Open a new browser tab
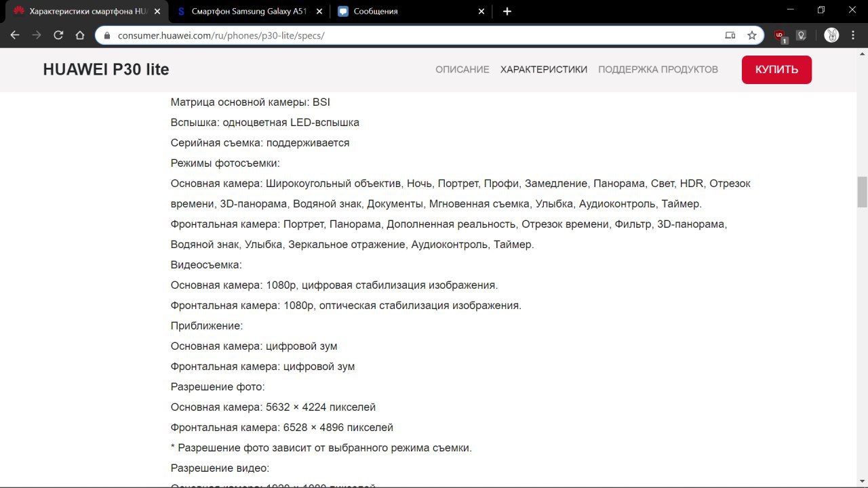 pos(507,11)
